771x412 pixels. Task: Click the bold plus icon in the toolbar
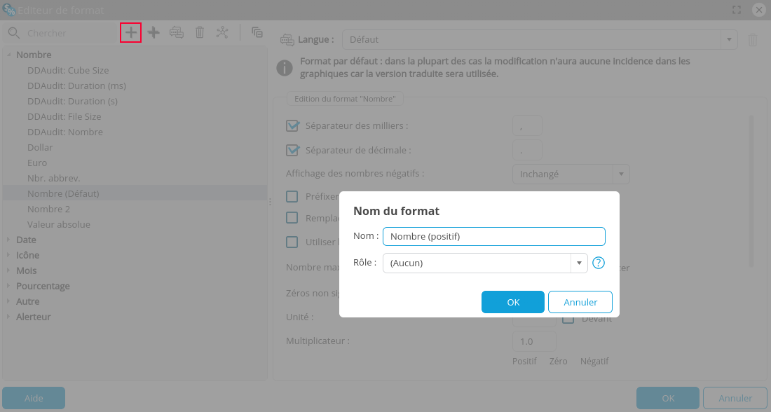click(154, 32)
